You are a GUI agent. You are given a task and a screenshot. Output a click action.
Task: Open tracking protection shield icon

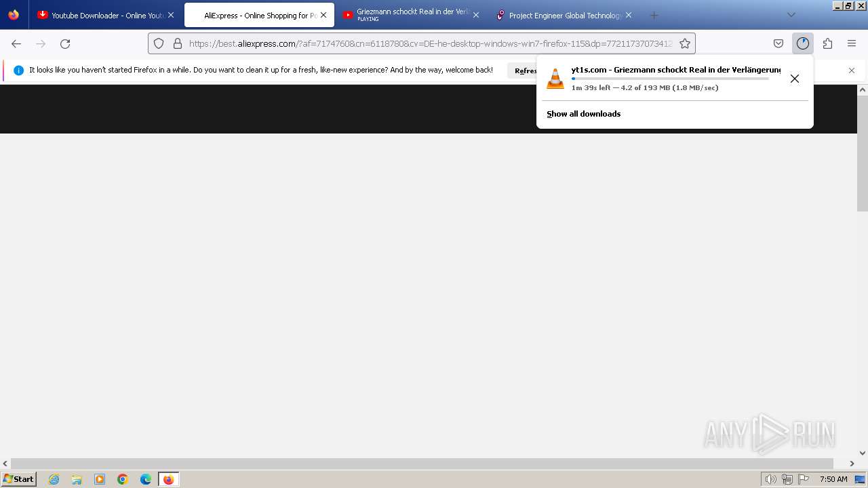coord(159,43)
